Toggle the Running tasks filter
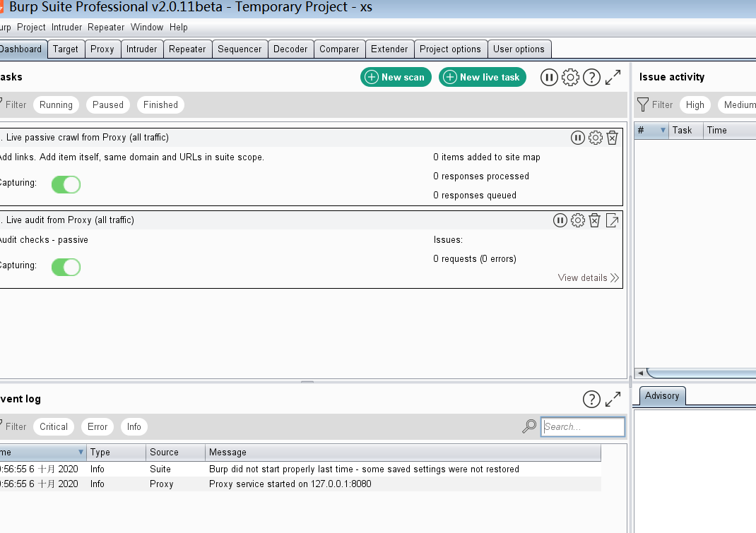Image resolution: width=756 pixels, height=533 pixels. [56, 104]
